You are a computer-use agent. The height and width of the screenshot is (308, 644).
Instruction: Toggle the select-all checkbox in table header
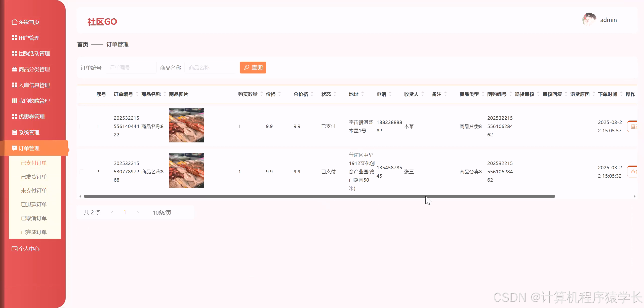[x=82, y=94]
